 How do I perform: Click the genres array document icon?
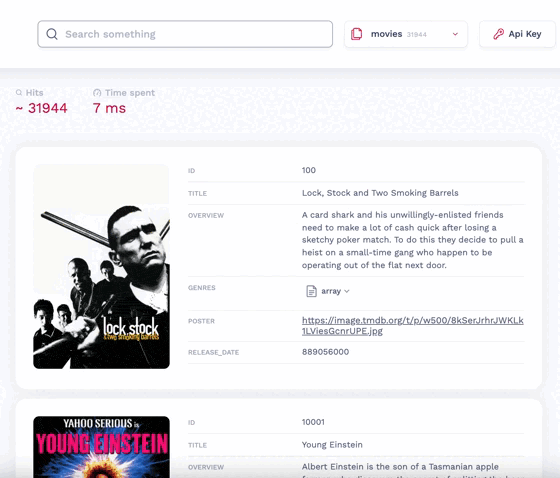(x=311, y=291)
